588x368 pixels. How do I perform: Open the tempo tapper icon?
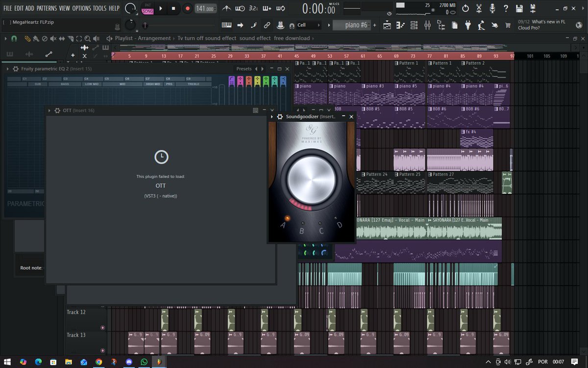click(x=481, y=25)
